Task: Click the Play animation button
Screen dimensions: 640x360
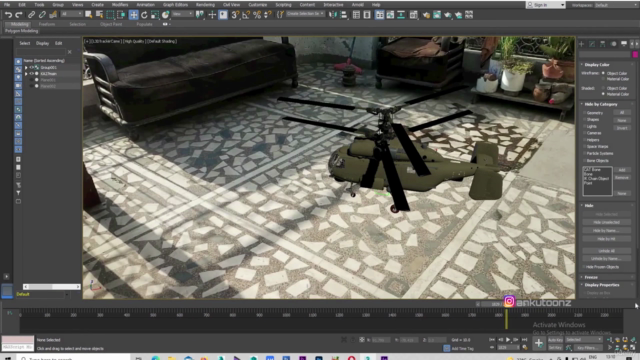Action: click(x=508, y=340)
